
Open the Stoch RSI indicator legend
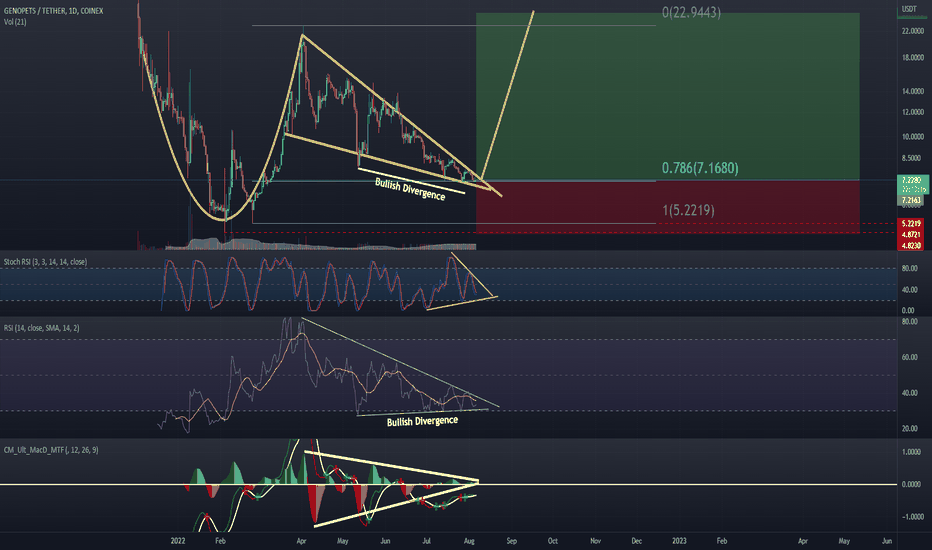[x=45, y=262]
